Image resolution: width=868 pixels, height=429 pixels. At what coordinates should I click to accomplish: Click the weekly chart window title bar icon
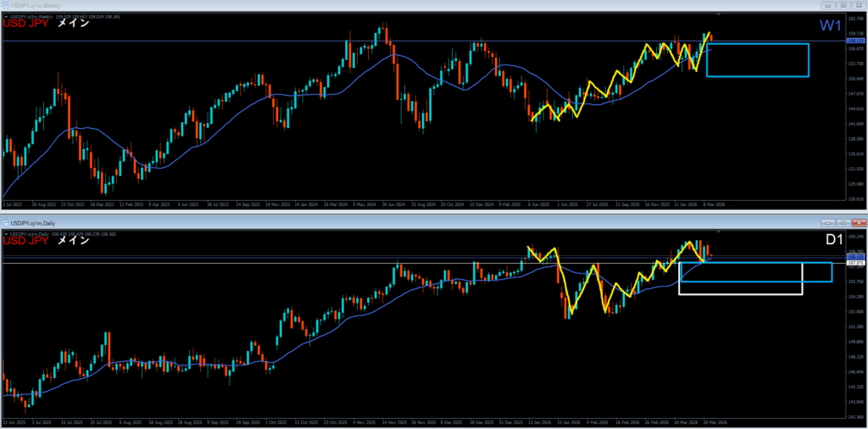(6, 5)
